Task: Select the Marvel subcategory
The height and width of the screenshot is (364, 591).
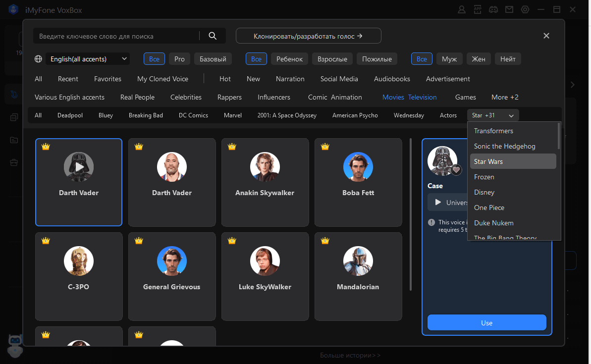Action: tap(233, 115)
